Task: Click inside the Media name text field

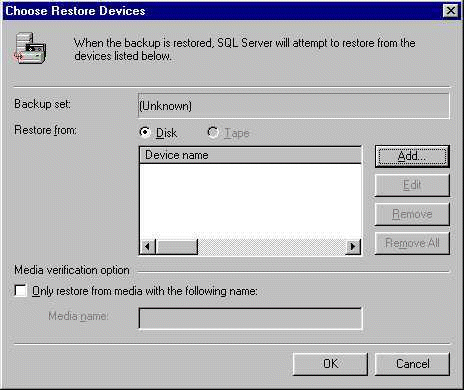Action: tap(250, 318)
